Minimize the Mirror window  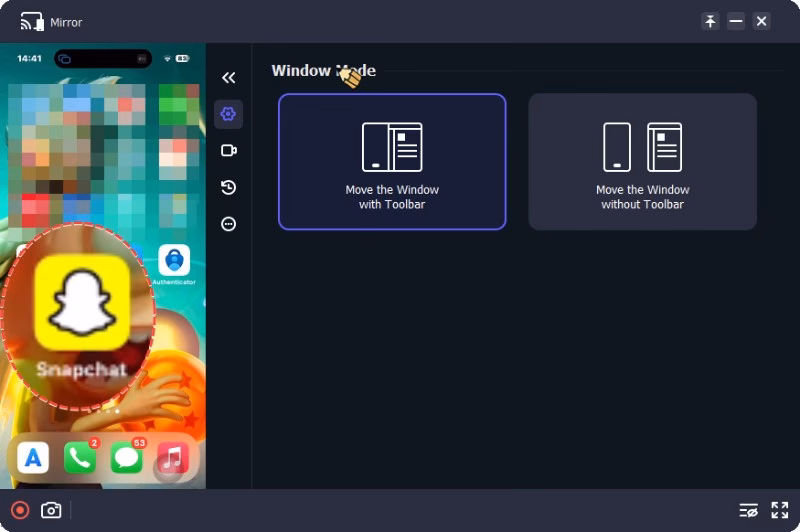tap(736, 21)
